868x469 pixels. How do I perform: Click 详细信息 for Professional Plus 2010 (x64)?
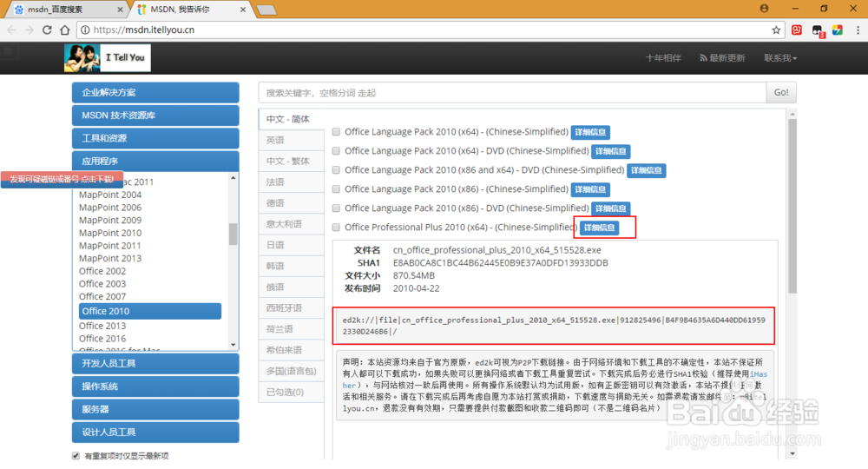point(600,228)
